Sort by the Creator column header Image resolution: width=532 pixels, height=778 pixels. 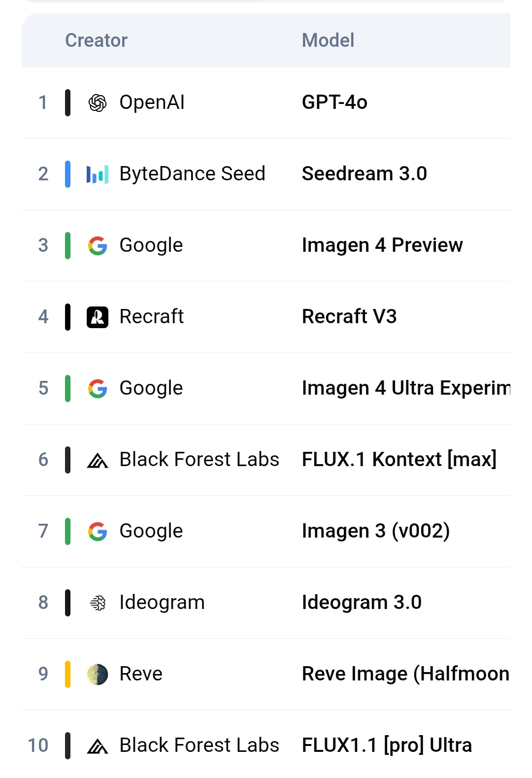click(97, 40)
